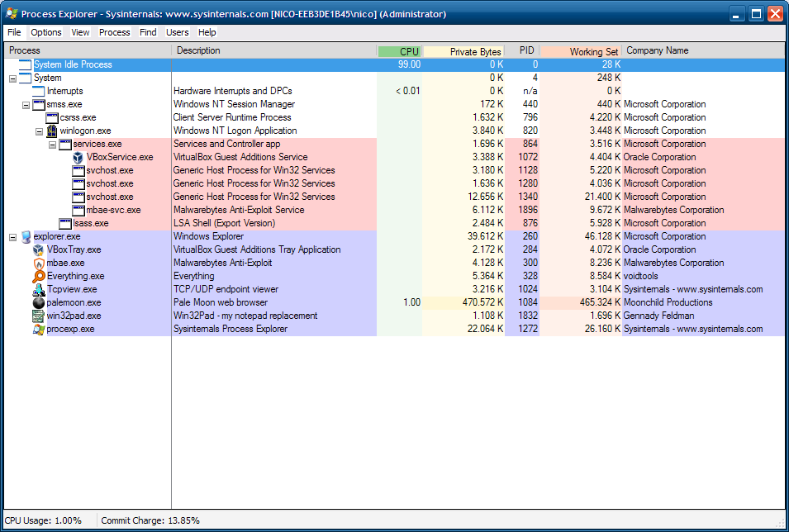Screen dimensions: 789x532
Task: Collapse the services.exe tree node
Action: 52,145
